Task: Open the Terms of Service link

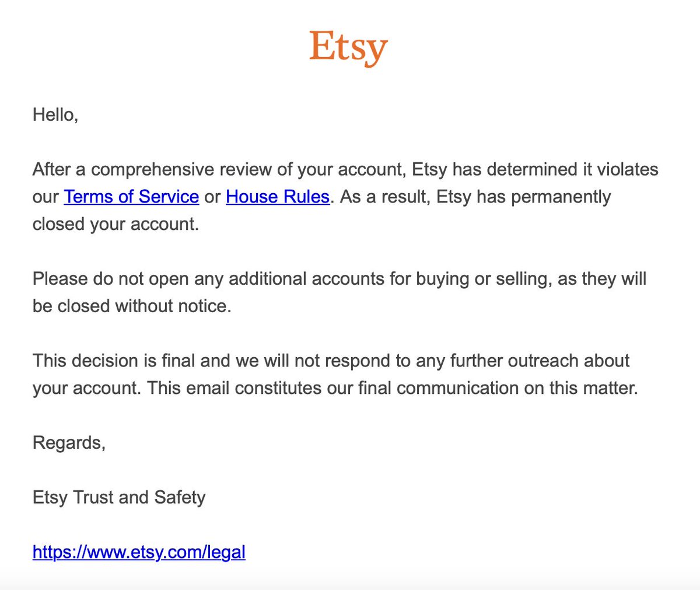Action: tap(131, 197)
